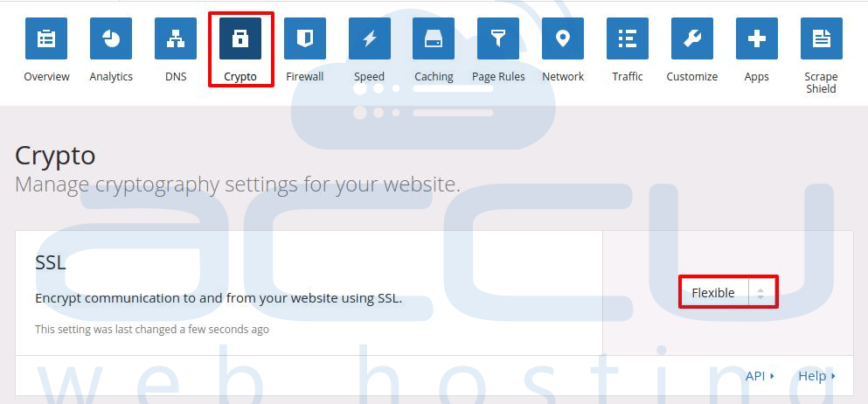This screenshot has height=404, width=868.
Task: Click the Scrape Shield tab label
Action: pos(821,82)
